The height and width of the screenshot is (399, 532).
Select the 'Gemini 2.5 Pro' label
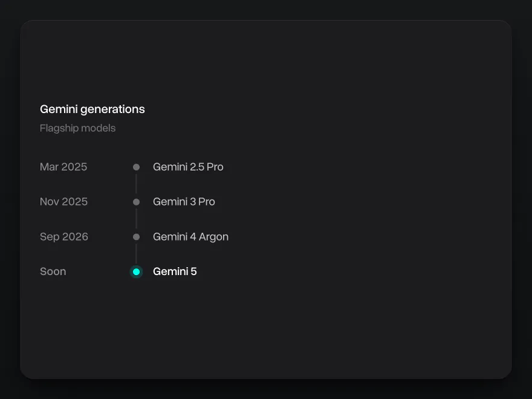click(x=188, y=167)
